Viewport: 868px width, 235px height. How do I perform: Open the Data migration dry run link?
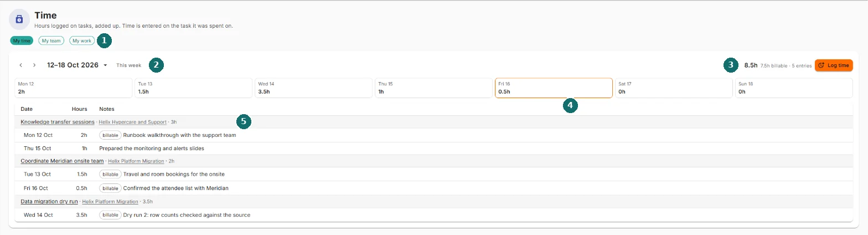pos(49,201)
